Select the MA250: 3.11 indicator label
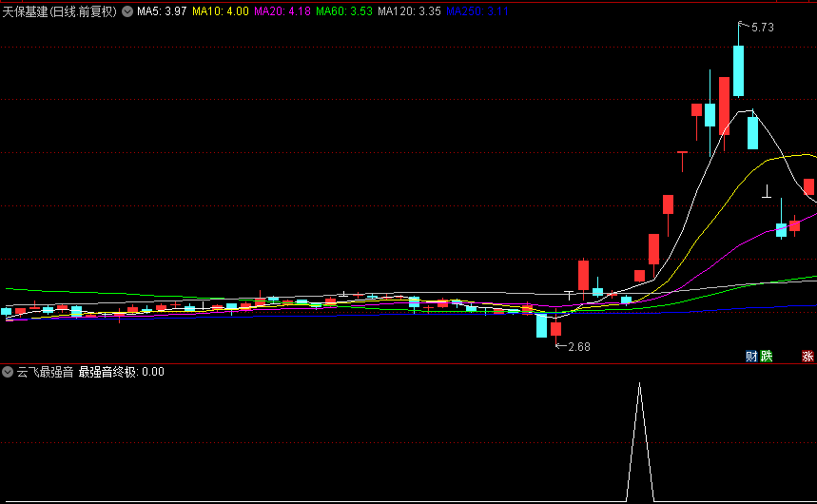The image size is (817, 504). (x=477, y=11)
